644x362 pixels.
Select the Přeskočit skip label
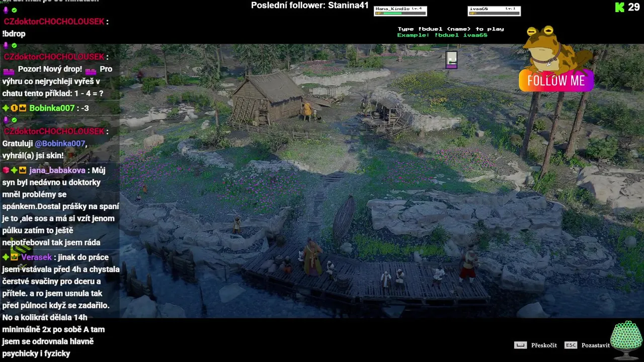coord(544,345)
